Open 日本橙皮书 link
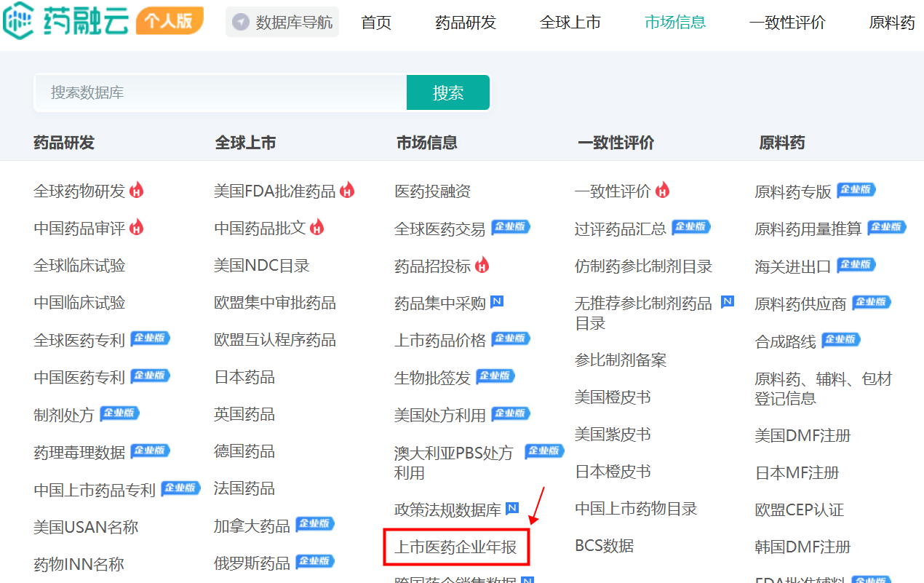Image resolution: width=924 pixels, height=583 pixels. (x=613, y=472)
